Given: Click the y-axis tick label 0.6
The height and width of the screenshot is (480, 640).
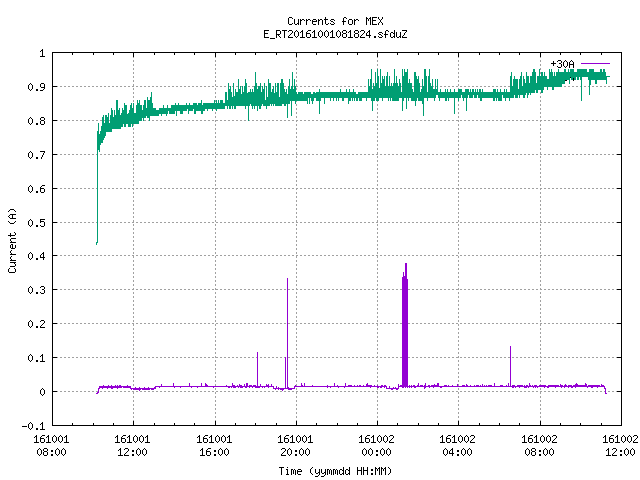Looking at the screenshot, I should coord(36,189).
